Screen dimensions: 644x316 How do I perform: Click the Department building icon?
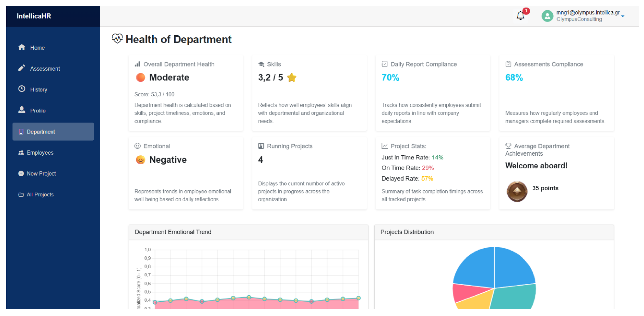(x=21, y=132)
